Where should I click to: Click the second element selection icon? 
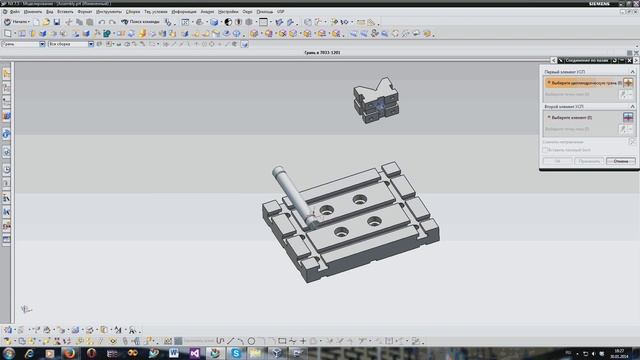coord(628,118)
